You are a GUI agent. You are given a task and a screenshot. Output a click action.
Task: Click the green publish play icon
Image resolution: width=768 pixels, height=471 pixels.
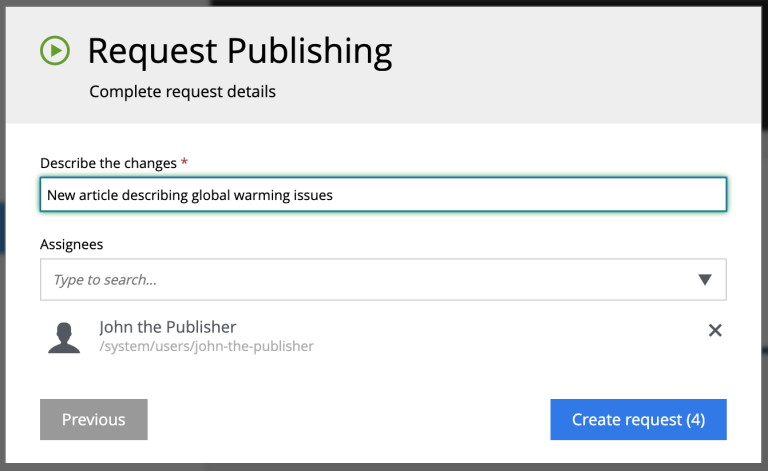coord(55,50)
